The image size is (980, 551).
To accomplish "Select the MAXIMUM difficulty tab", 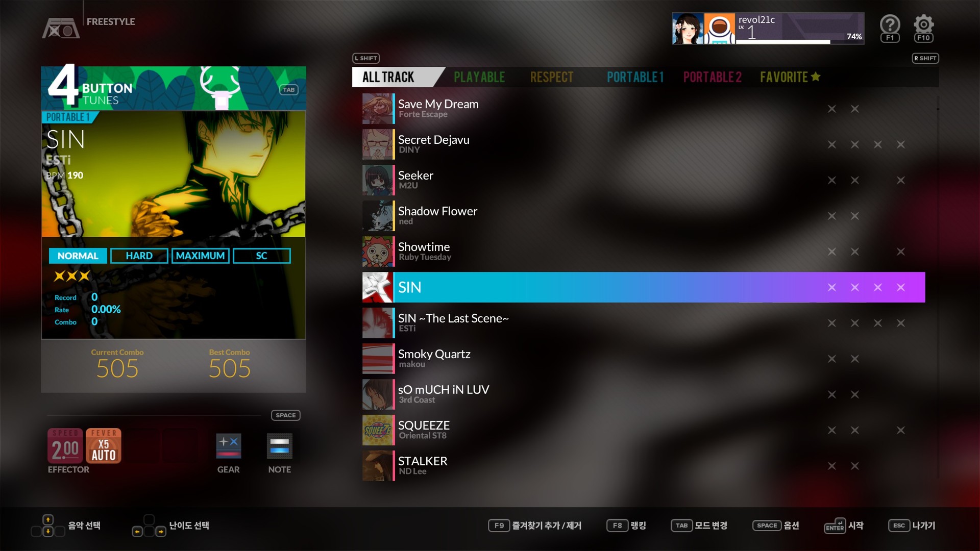I will coord(200,255).
